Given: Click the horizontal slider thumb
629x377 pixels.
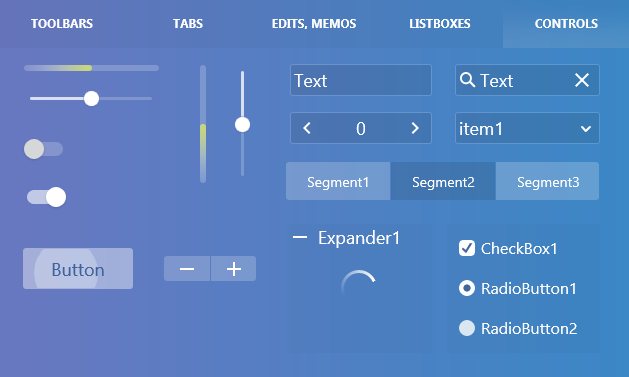Looking at the screenshot, I should (91, 98).
